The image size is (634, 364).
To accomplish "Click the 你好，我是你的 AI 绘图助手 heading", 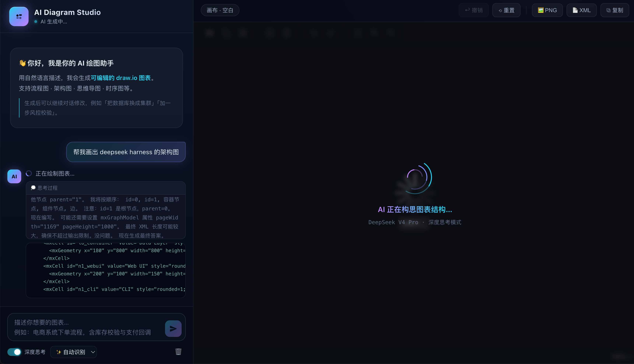I will click(x=66, y=63).
